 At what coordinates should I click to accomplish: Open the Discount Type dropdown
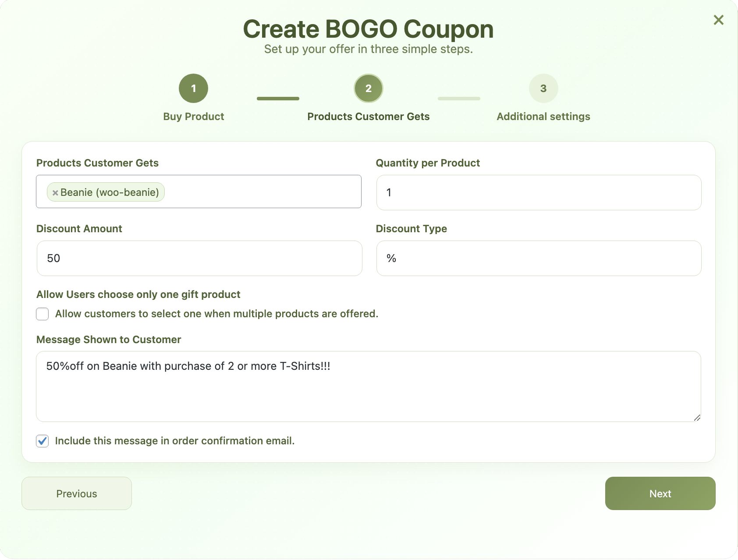point(539,259)
